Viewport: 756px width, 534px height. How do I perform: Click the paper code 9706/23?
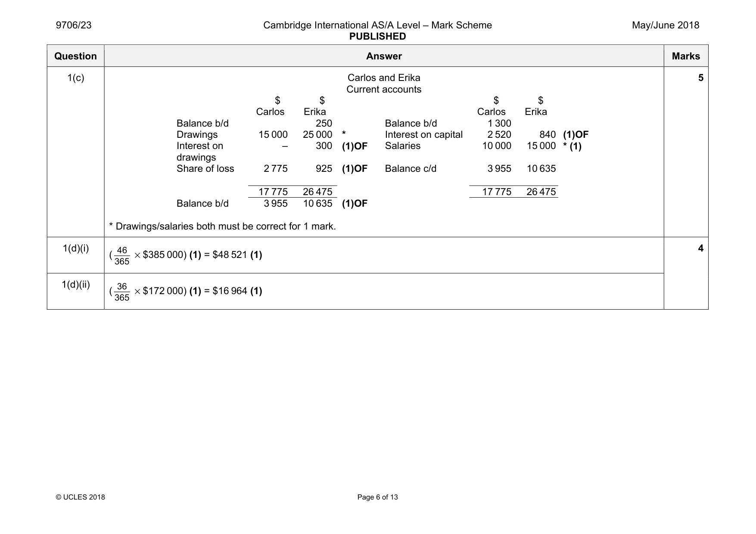pyautogui.click(x=74, y=25)
